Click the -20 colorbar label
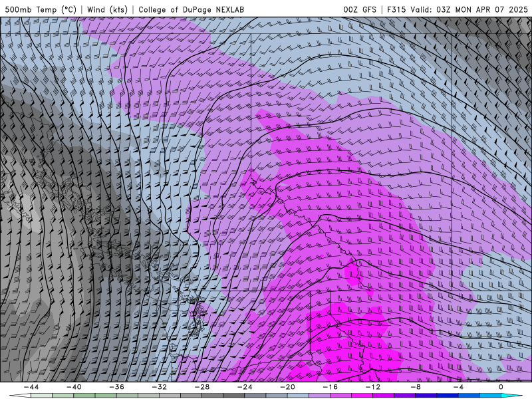Image resolution: width=532 pixels, height=399 pixels. tap(288, 387)
